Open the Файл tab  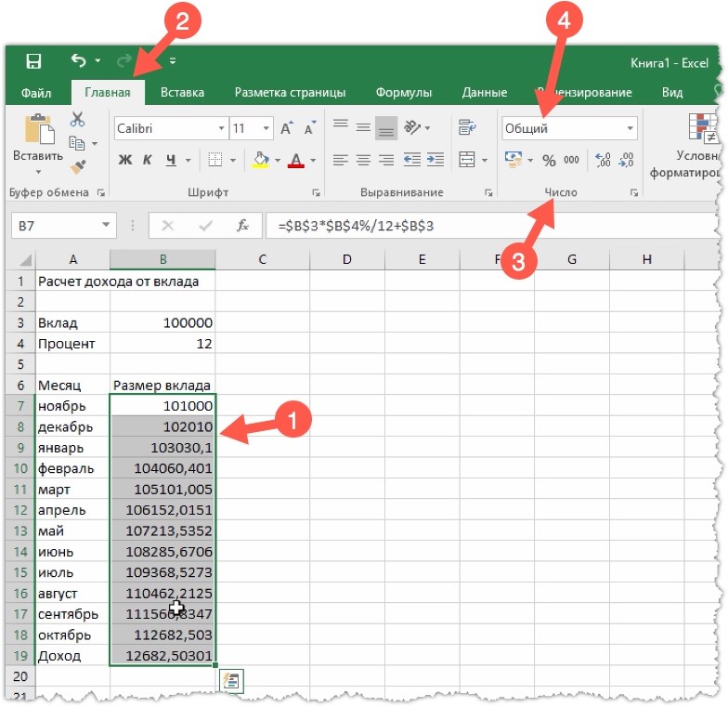click(35, 93)
